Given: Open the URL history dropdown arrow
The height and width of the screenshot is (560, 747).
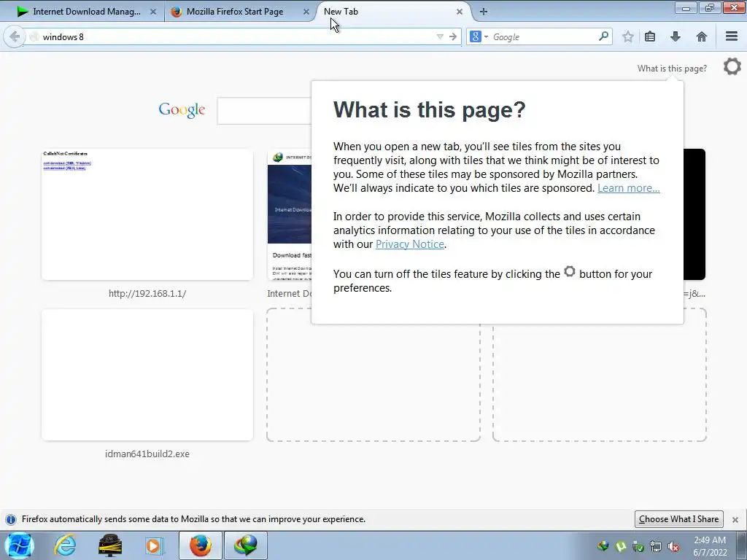Looking at the screenshot, I should (440, 36).
